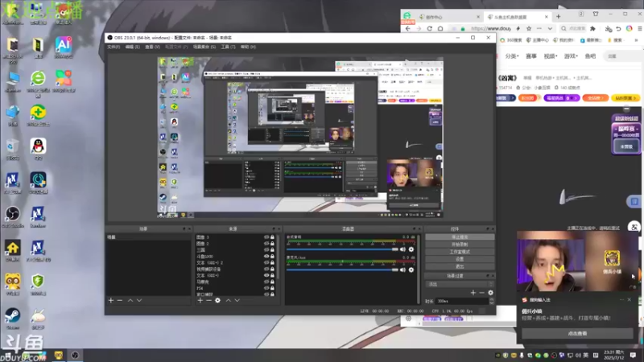Close the 来源 dock panel
Screen dimensions: 644x362
click(279, 229)
